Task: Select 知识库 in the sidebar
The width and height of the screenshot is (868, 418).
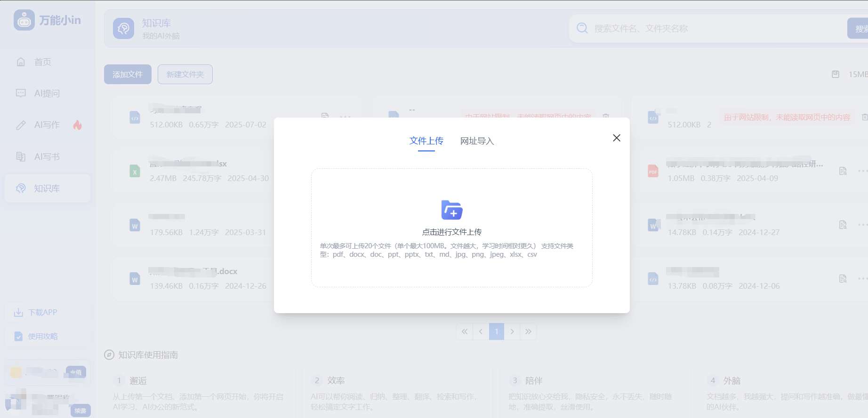Action: pos(47,189)
